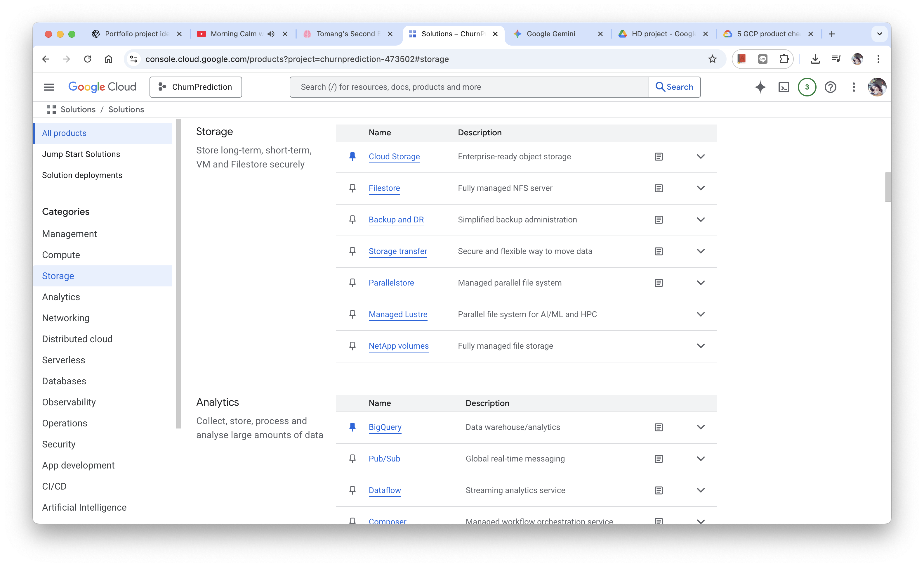Expand the Dataflow row details
Screen dimensions: 924x567
coord(701,490)
